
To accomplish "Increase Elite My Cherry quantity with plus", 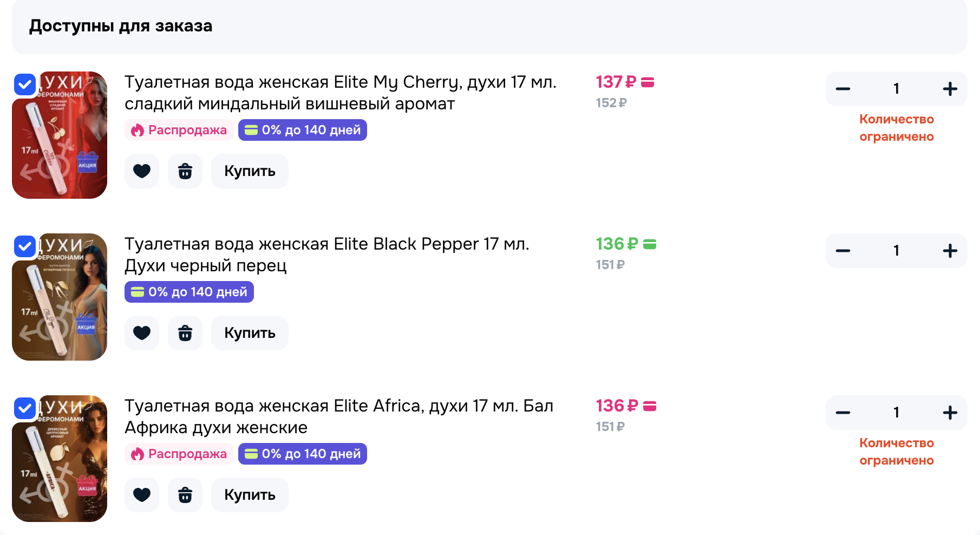I will [950, 89].
